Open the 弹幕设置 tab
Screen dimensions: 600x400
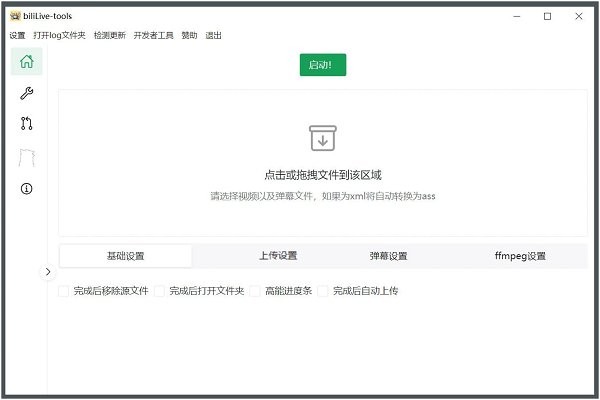click(x=388, y=256)
